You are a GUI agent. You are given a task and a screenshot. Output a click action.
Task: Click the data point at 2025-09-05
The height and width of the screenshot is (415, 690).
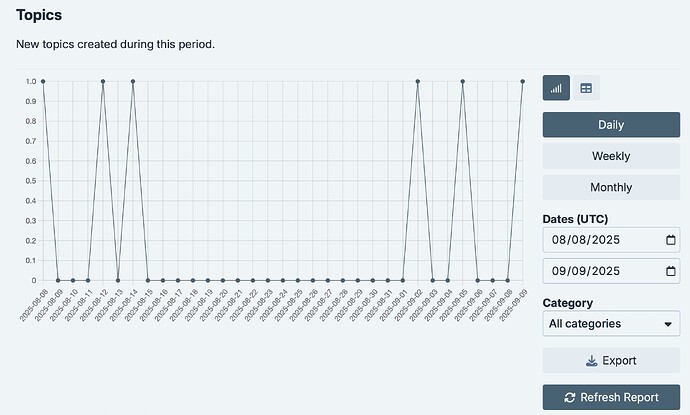pos(462,81)
